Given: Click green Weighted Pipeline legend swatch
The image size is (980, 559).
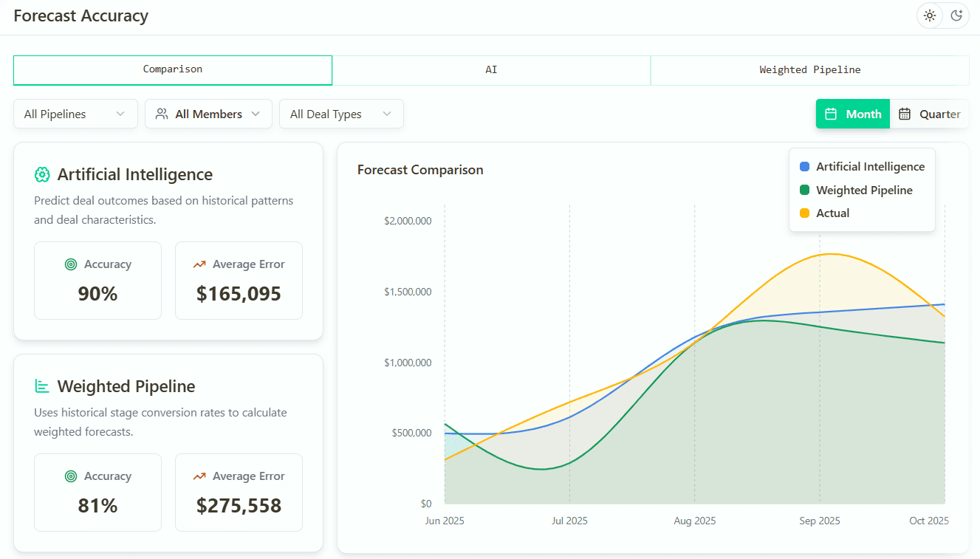Looking at the screenshot, I should [804, 190].
